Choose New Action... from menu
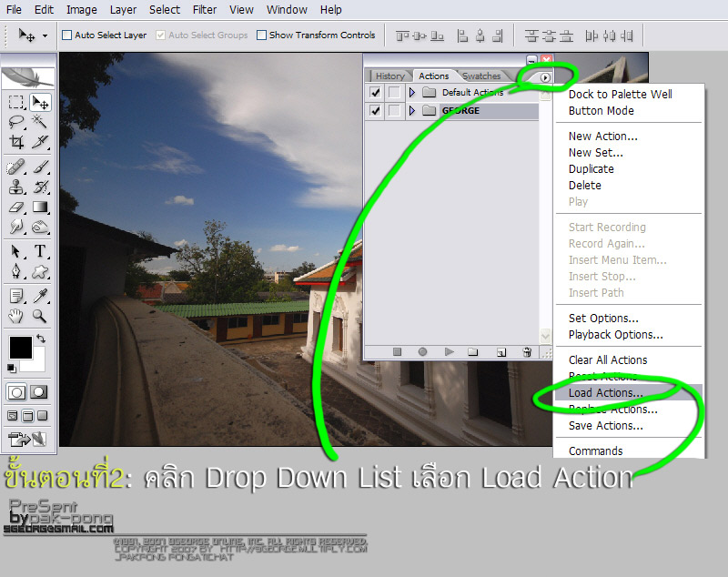 coord(629,137)
